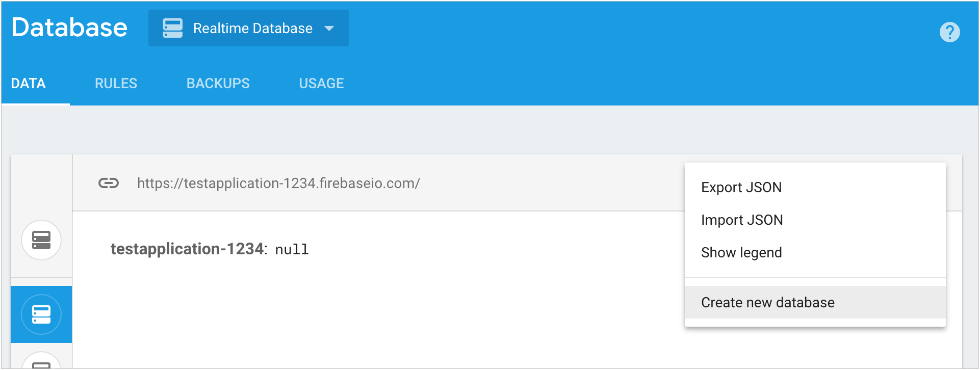Select the top database instance icon in sidebar
The image size is (980, 370).
(x=41, y=240)
